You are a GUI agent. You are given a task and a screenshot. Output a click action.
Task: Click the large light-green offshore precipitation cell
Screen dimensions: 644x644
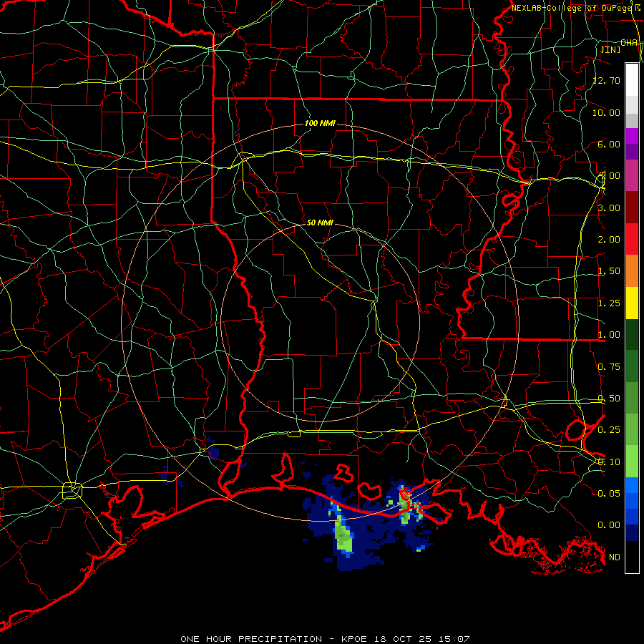(343, 536)
